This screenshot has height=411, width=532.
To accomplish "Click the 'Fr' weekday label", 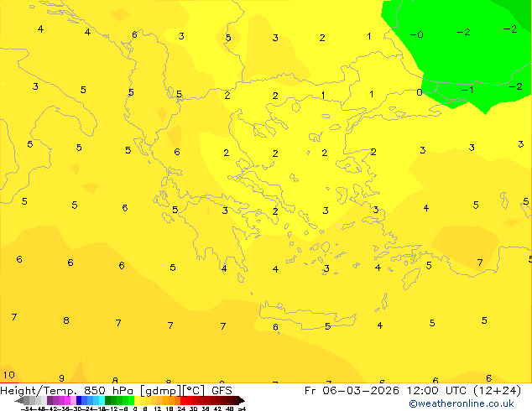I will 310,391.
